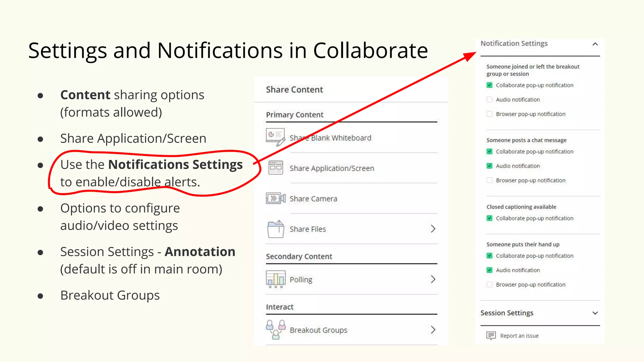Open Share Files submenu arrow
The height and width of the screenshot is (362, 644).
point(433,229)
